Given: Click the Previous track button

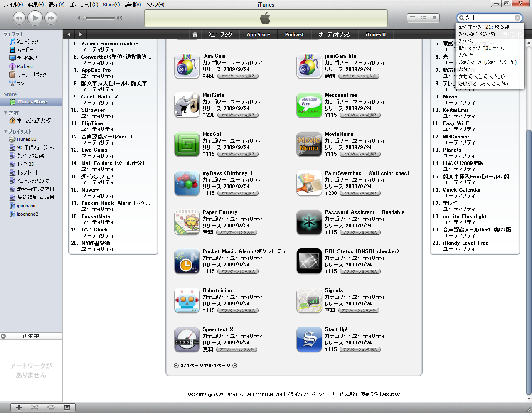Looking at the screenshot, I should click(19, 18).
